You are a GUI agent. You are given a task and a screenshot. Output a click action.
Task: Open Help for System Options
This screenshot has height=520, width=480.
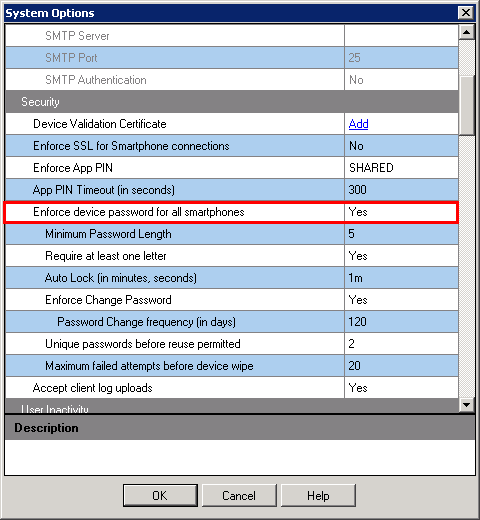pos(318,495)
